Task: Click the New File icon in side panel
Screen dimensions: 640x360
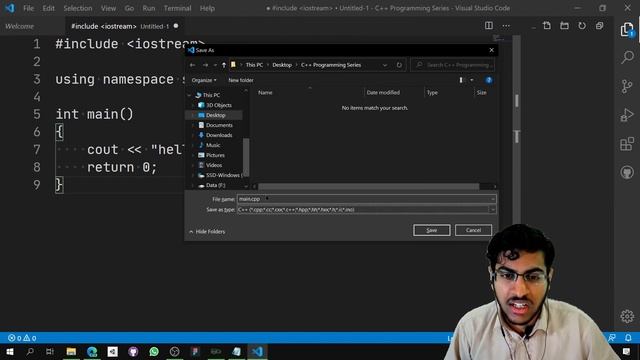Action: click(x=547, y=26)
